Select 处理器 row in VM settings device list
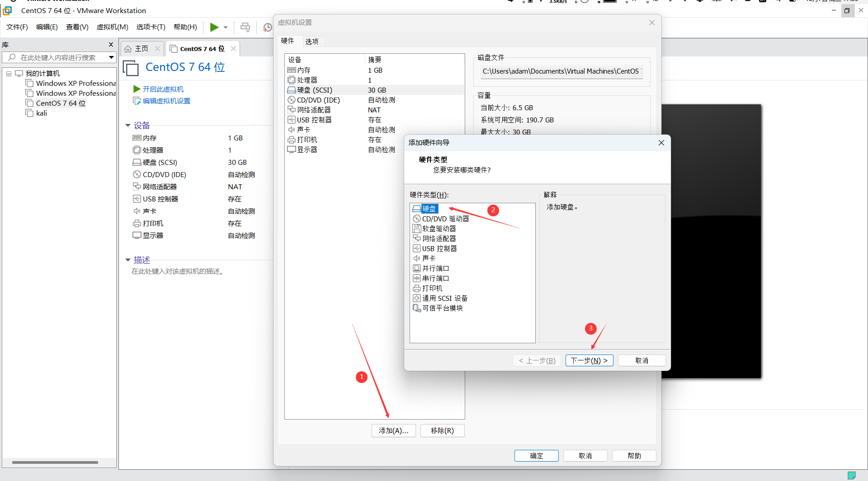 coord(374,80)
